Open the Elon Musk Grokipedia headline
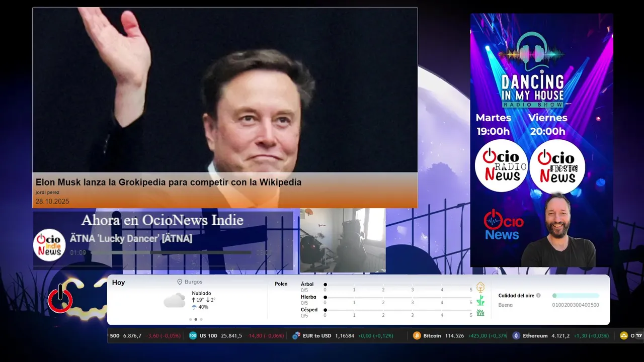 click(x=169, y=183)
